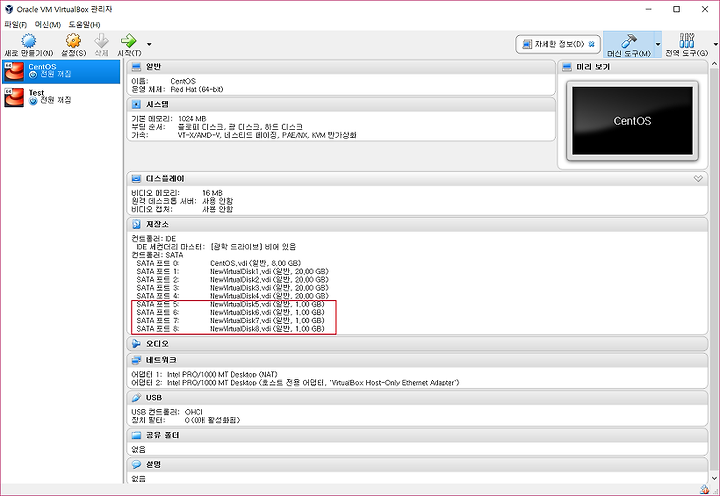
Task: Open the Network (네트워크) header link
Action: click(161, 360)
